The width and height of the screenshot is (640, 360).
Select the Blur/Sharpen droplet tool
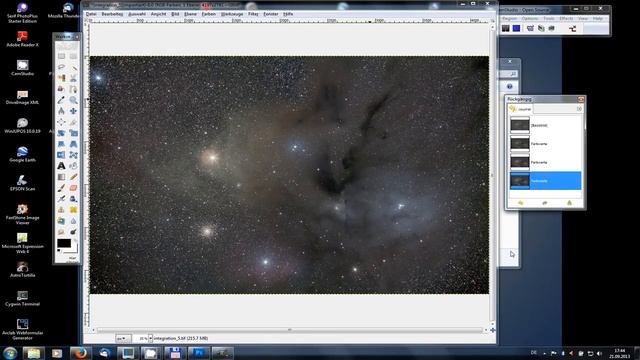73,221
